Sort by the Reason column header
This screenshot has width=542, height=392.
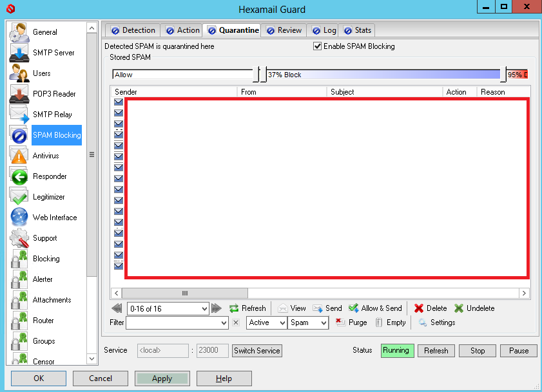point(503,92)
